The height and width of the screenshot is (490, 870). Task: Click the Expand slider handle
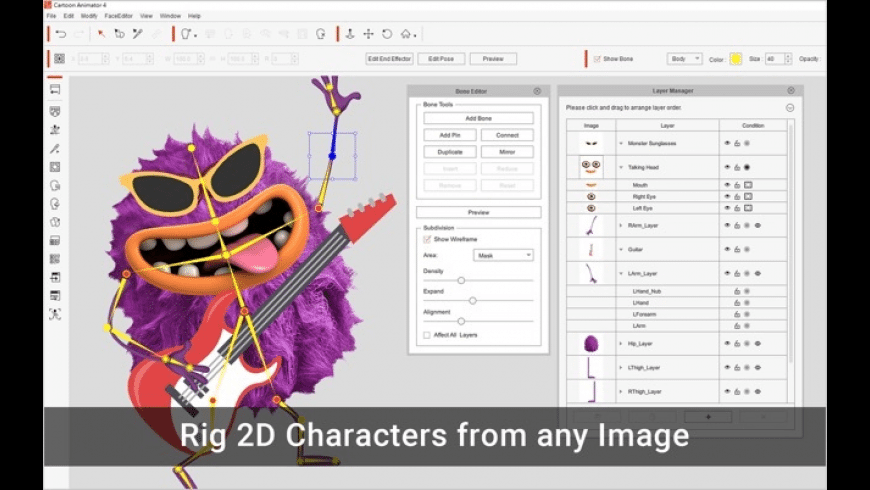(x=473, y=300)
